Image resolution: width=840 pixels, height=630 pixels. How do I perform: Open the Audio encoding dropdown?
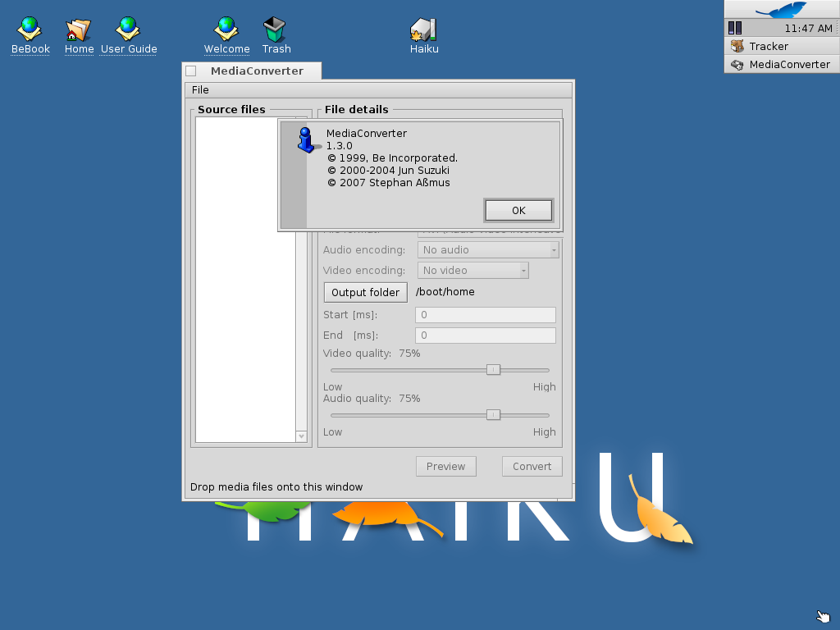[x=488, y=249]
